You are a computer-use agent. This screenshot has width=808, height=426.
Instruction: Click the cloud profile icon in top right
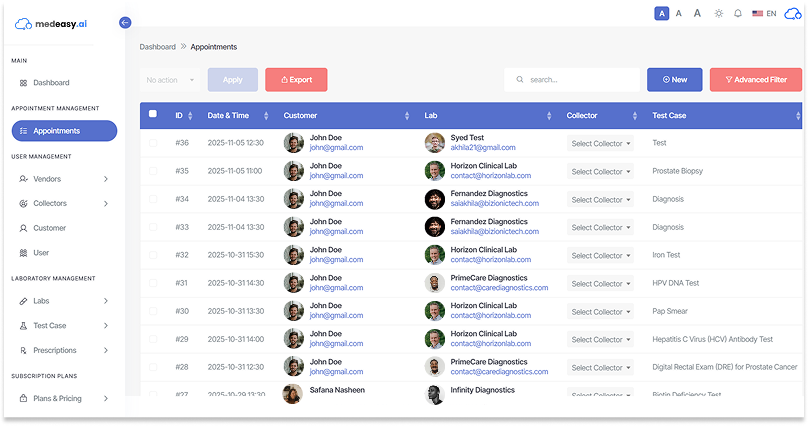tap(793, 13)
